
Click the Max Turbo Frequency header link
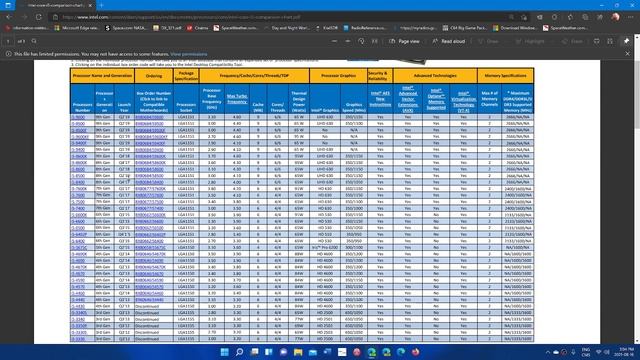click(x=237, y=99)
